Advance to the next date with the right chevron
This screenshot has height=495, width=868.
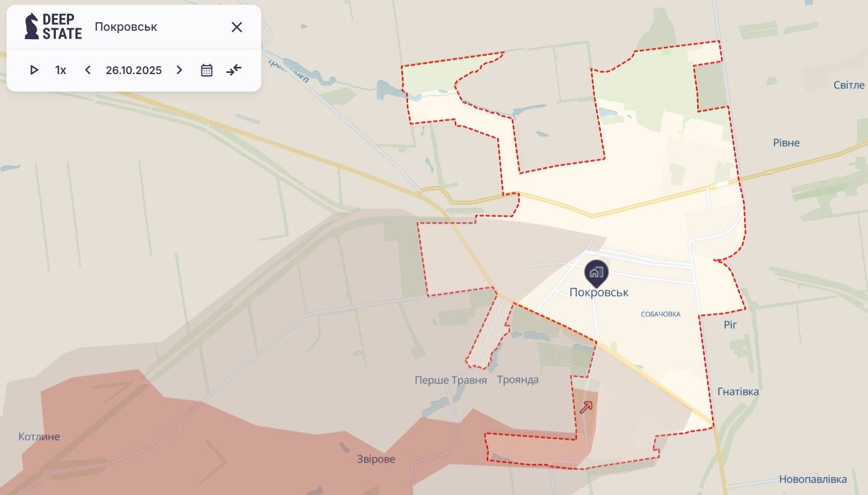click(179, 70)
